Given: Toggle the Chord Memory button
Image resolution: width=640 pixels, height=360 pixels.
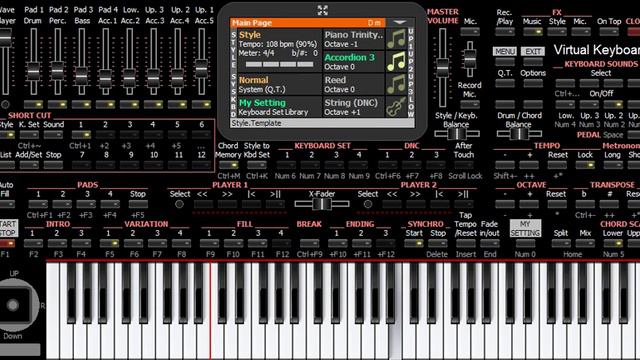Looking at the screenshot, I should [x=228, y=165].
